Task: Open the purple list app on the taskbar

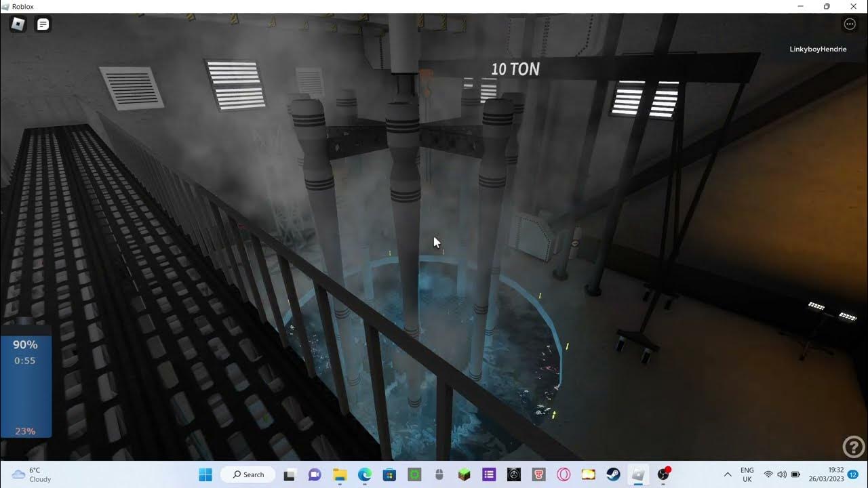Action: (489, 474)
